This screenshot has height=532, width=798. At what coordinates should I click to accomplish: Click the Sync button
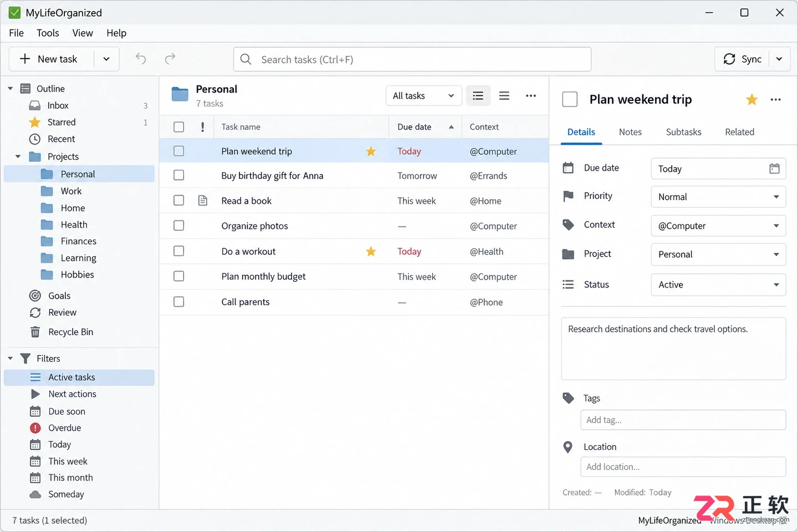[742, 59]
